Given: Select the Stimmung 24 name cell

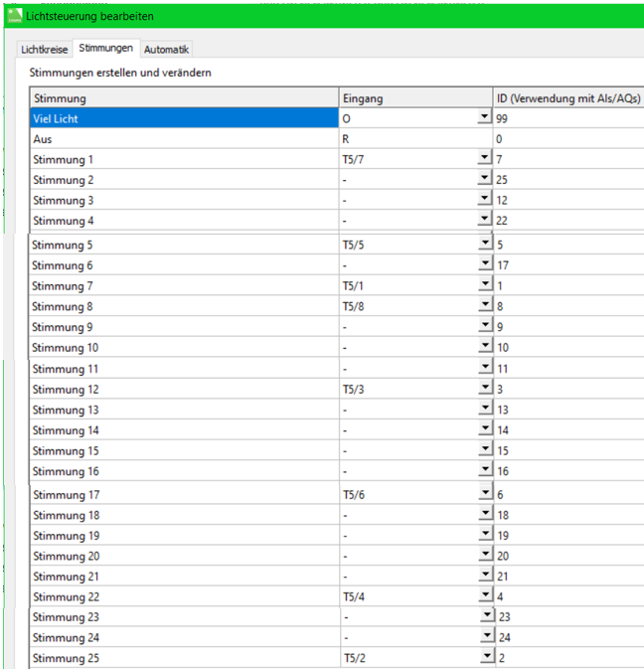Looking at the screenshot, I should click(185, 637).
